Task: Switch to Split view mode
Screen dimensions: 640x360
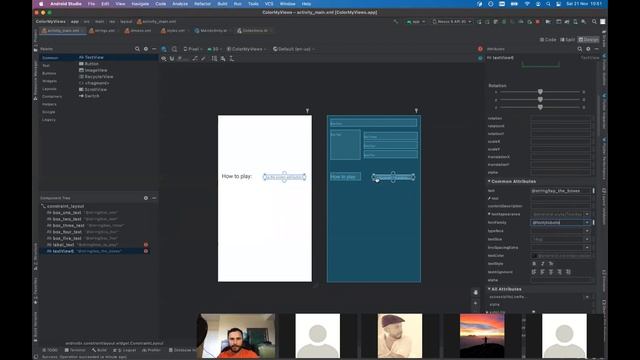Action: pyautogui.click(x=567, y=40)
